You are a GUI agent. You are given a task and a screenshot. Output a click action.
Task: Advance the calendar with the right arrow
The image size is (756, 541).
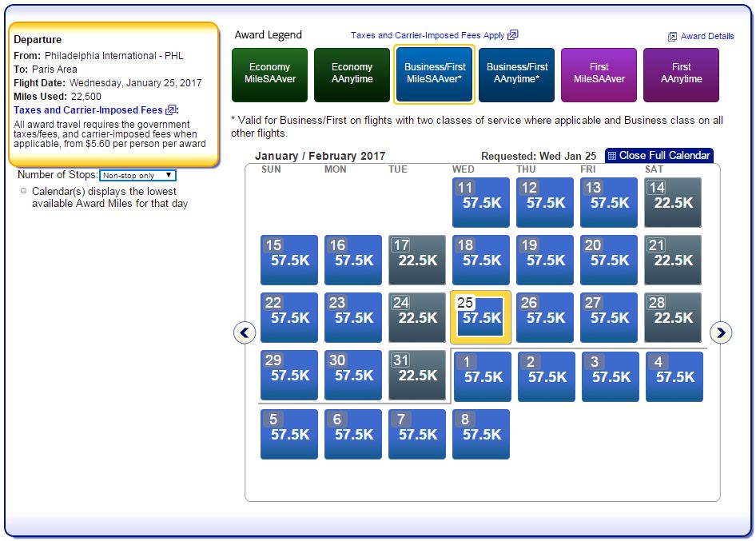pos(721,332)
